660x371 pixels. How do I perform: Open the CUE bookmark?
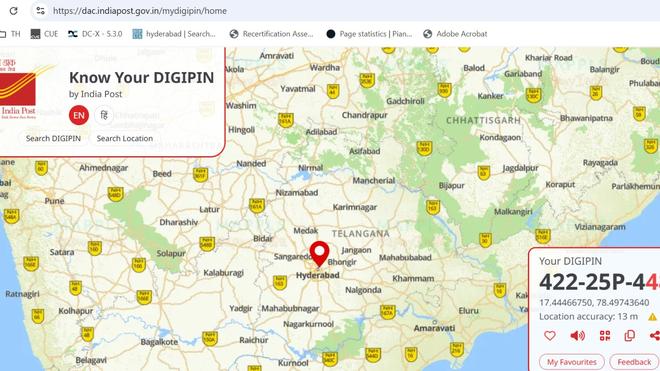coord(44,34)
